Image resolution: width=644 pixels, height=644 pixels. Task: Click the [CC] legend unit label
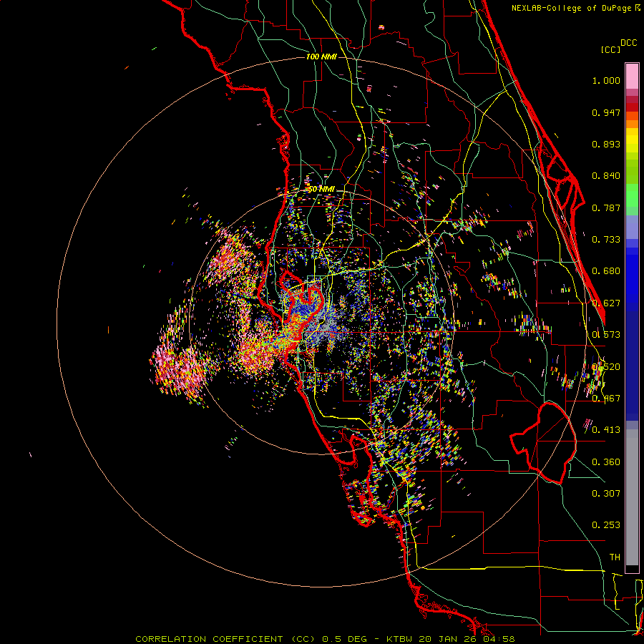(x=610, y=49)
